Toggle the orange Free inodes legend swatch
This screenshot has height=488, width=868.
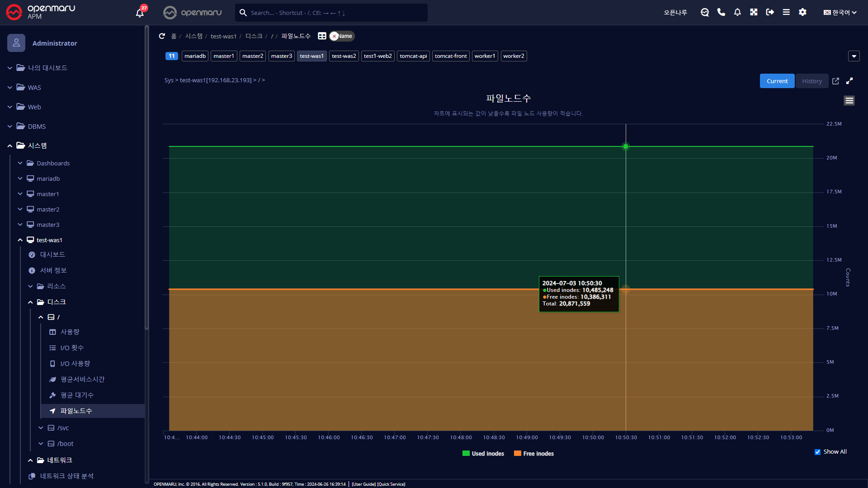[518, 454]
